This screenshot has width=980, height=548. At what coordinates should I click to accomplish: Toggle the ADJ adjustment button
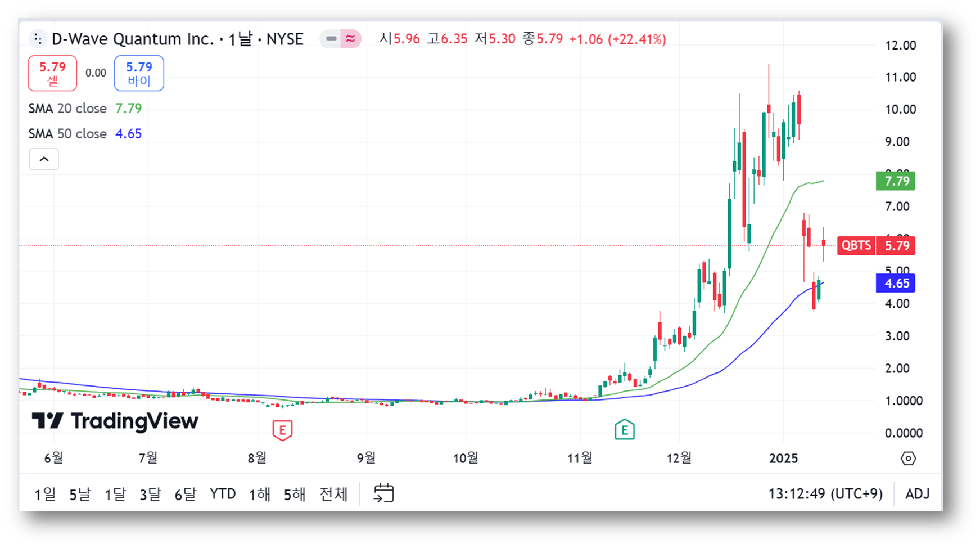click(918, 494)
